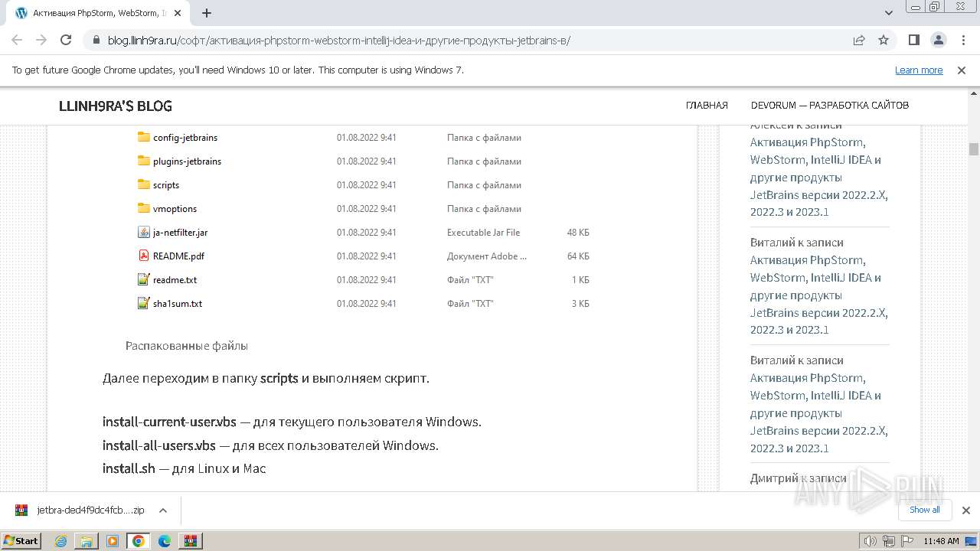Click the Дмитрий к записи comment entry
The image size is (980, 551).
(x=799, y=478)
